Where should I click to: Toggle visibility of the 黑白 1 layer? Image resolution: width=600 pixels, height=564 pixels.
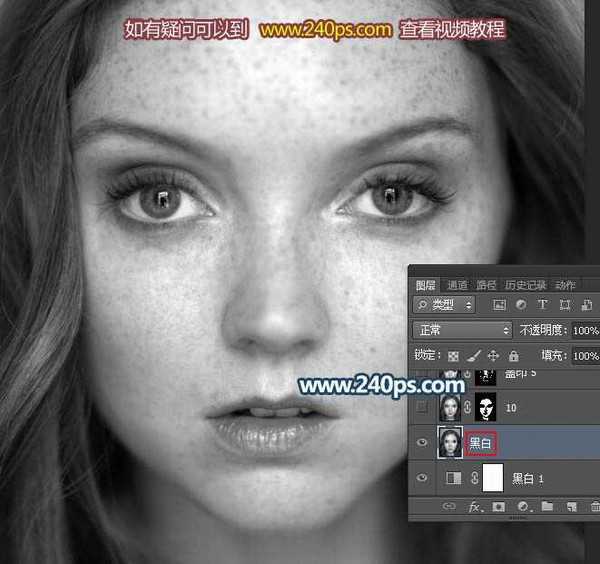(421, 478)
